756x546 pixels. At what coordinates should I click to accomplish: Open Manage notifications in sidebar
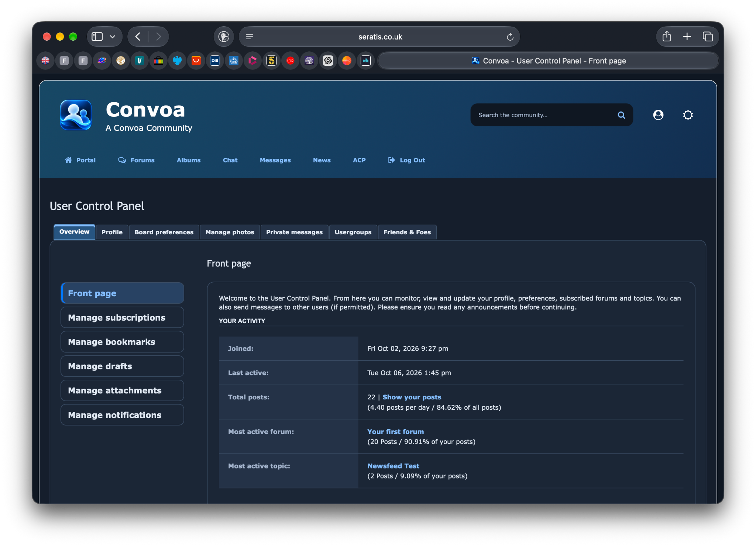(x=122, y=415)
